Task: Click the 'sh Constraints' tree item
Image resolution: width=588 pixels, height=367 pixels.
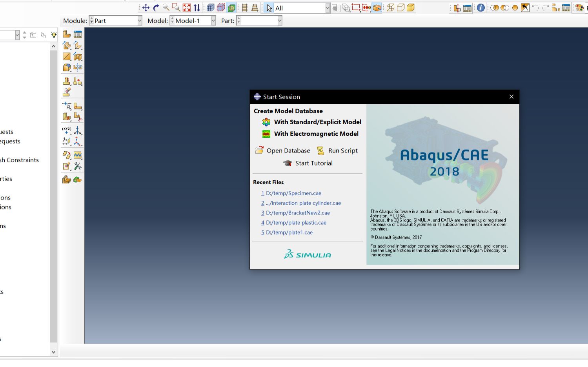Action: coord(19,160)
